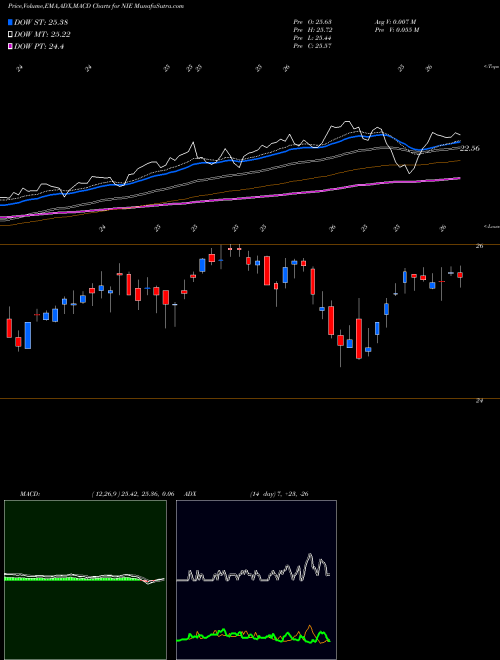Screen dimensions: 500x660
Task: Click the white DOW MT legend swatch
Action: coord(10,35)
